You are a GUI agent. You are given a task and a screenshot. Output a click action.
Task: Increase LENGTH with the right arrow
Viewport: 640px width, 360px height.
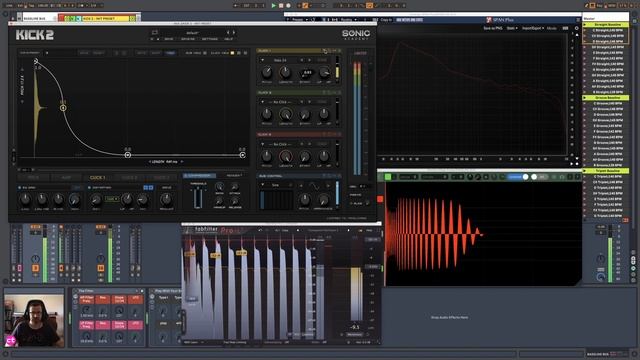click(x=182, y=162)
